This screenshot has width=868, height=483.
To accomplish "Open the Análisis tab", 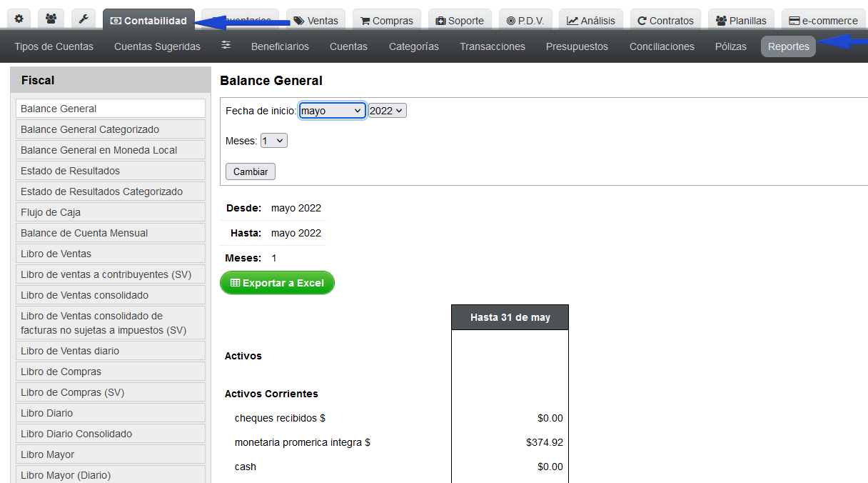I will [591, 21].
